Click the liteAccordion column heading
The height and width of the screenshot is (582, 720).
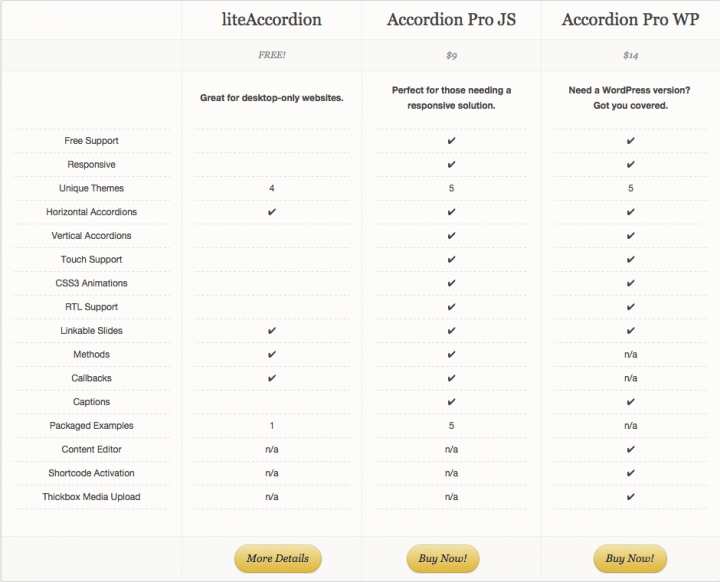(272, 20)
